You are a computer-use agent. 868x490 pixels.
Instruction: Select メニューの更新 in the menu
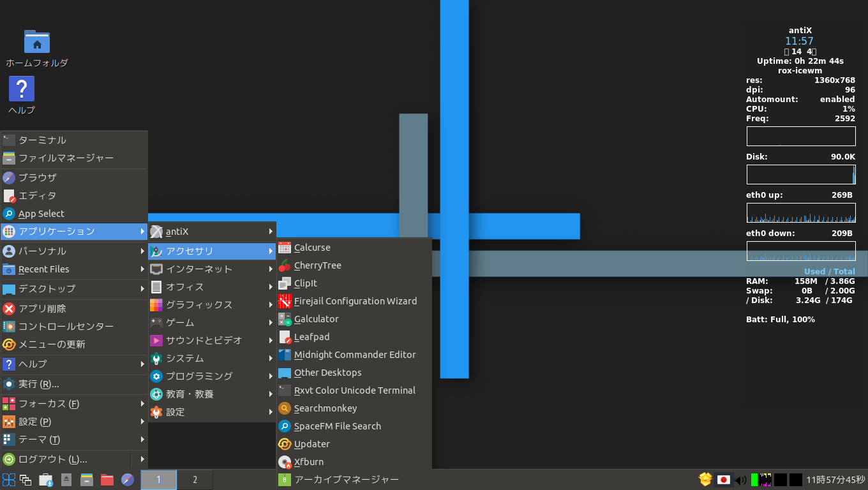point(74,345)
